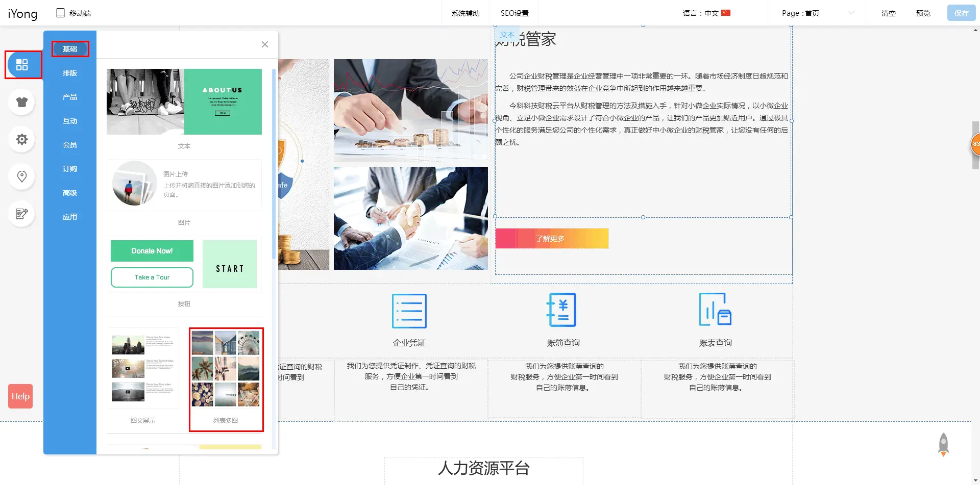Image resolution: width=980 pixels, height=485 pixels.
Task: Click the 预览 preview button
Action: click(x=923, y=13)
